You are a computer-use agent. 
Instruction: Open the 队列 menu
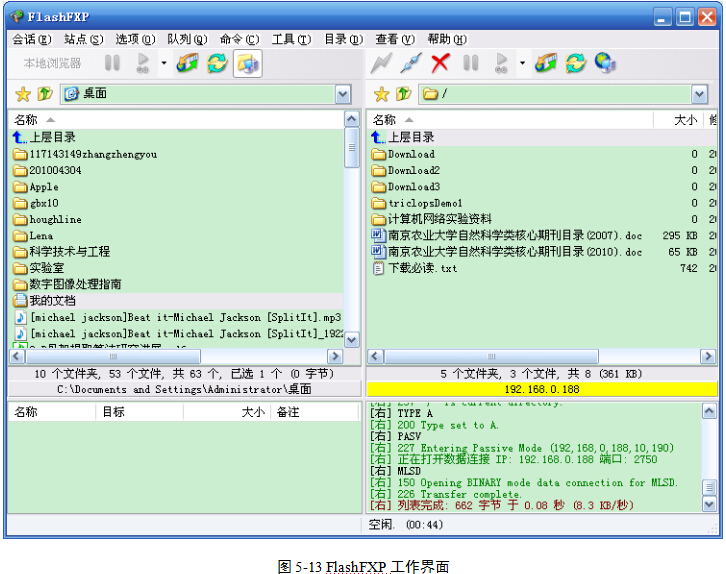coord(188,40)
